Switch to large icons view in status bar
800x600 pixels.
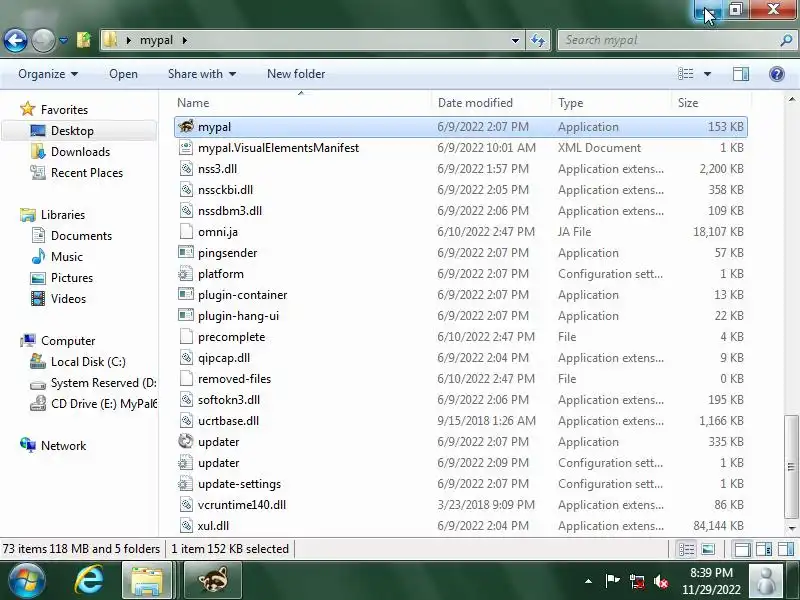coord(708,549)
